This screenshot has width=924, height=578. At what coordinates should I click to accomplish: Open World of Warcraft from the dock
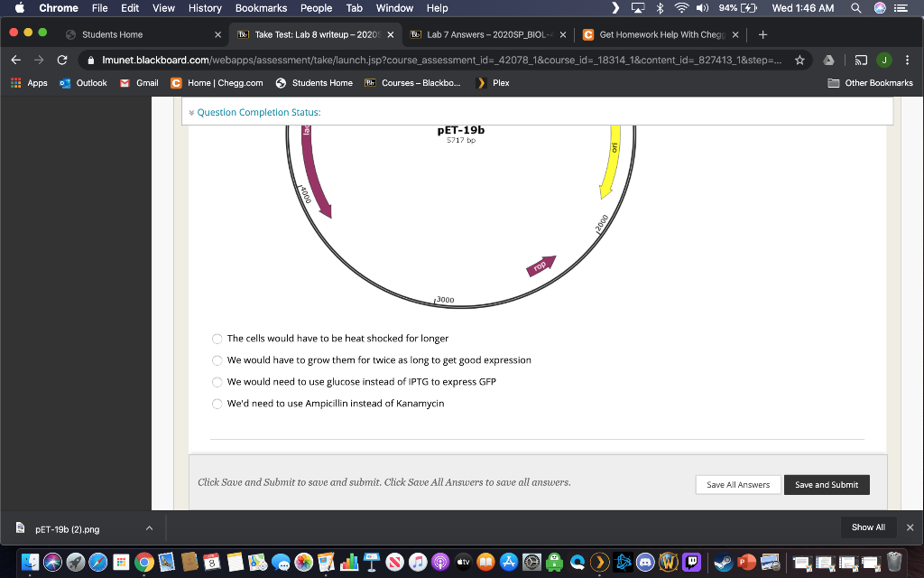pyautogui.click(x=669, y=562)
